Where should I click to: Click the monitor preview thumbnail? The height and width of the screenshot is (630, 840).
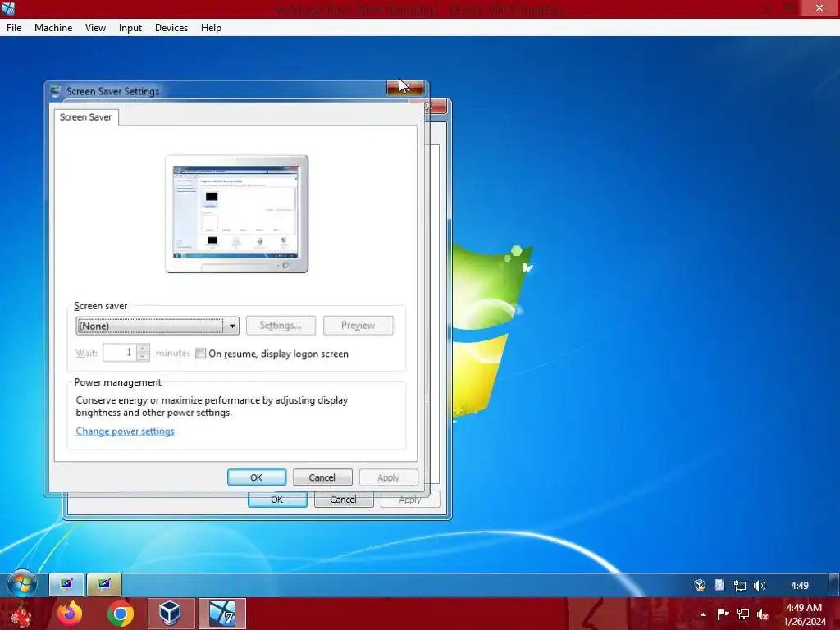[237, 214]
